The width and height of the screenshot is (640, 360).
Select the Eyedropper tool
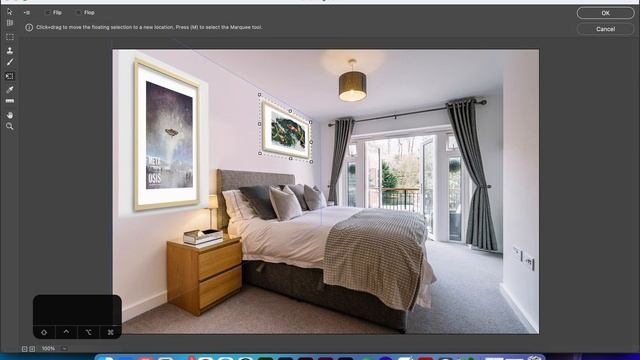[9, 89]
